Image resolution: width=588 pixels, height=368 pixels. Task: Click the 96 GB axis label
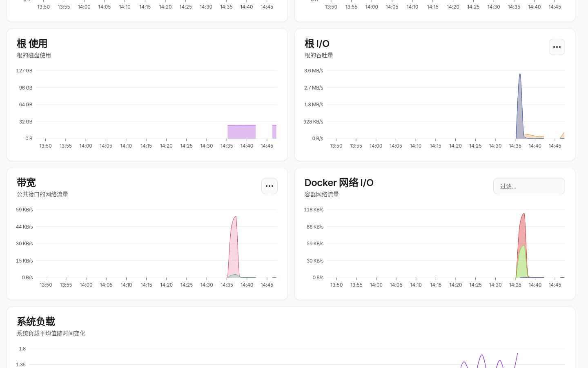click(x=26, y=88)
